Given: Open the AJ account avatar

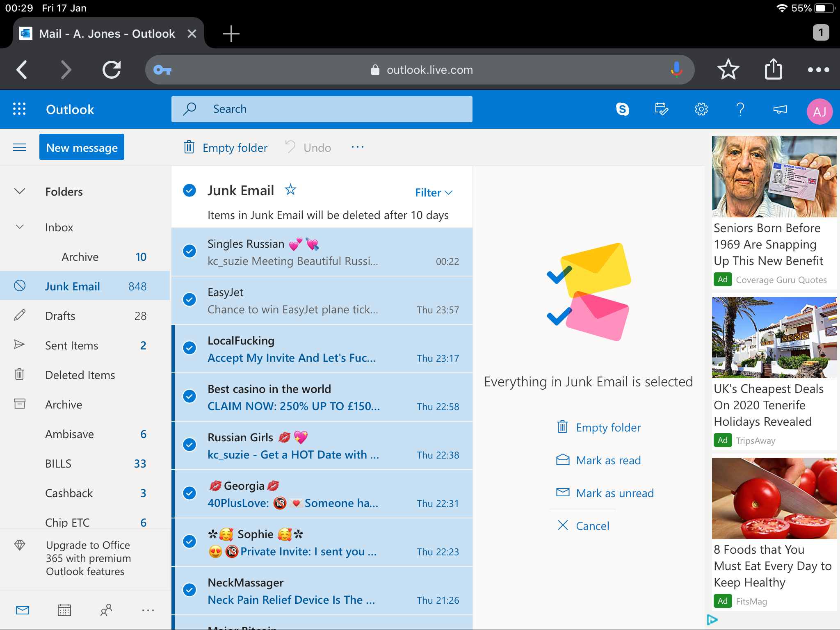Looking at the screenshot, I should (x=819, y=111).
